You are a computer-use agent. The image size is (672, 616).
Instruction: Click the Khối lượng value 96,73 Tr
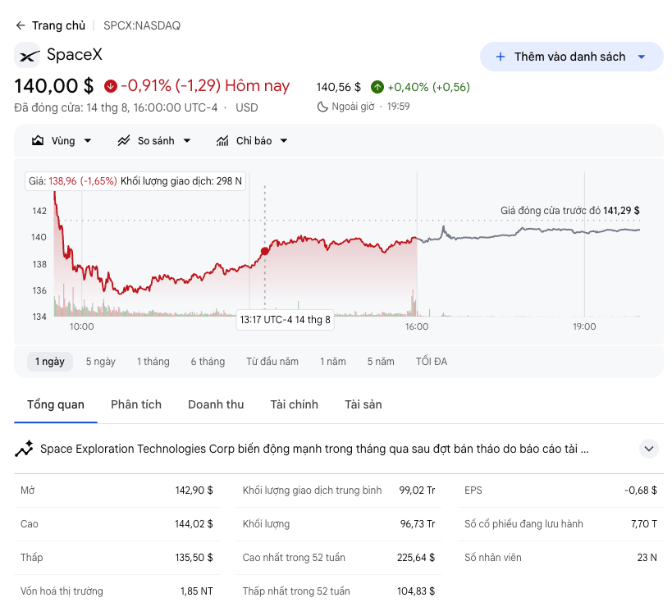coord(418,524)
